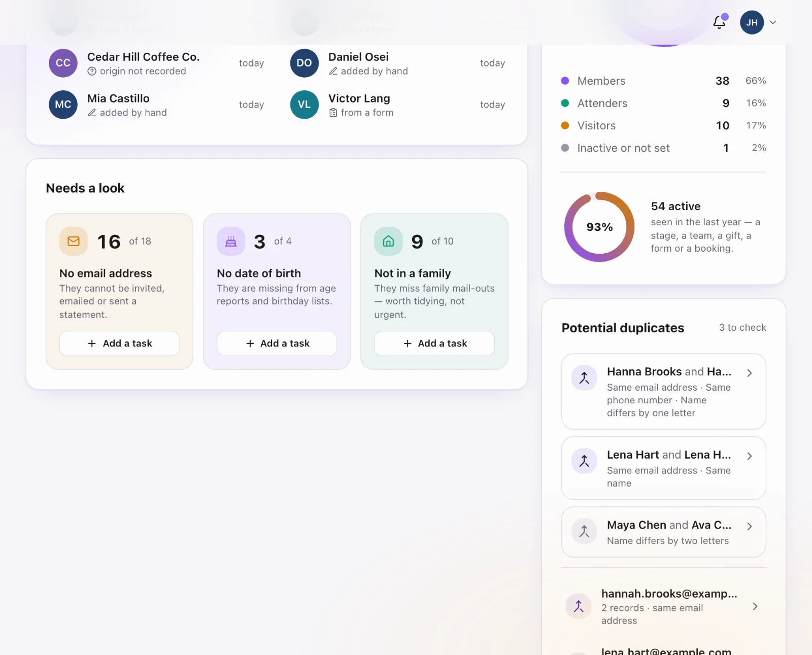This screenshot has width=812, height=655.
Task: Open the JH profile avatar
Action: [x=752, y=22]
